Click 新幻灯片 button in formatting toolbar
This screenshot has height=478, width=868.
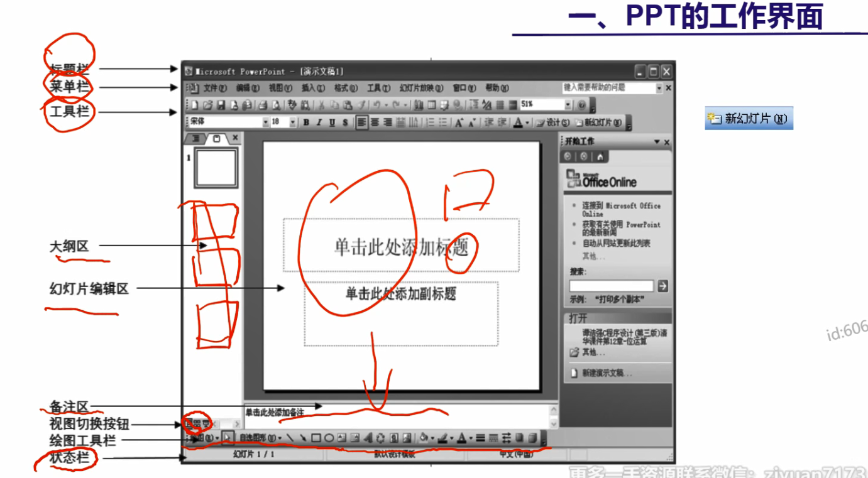tap(598, 122)
